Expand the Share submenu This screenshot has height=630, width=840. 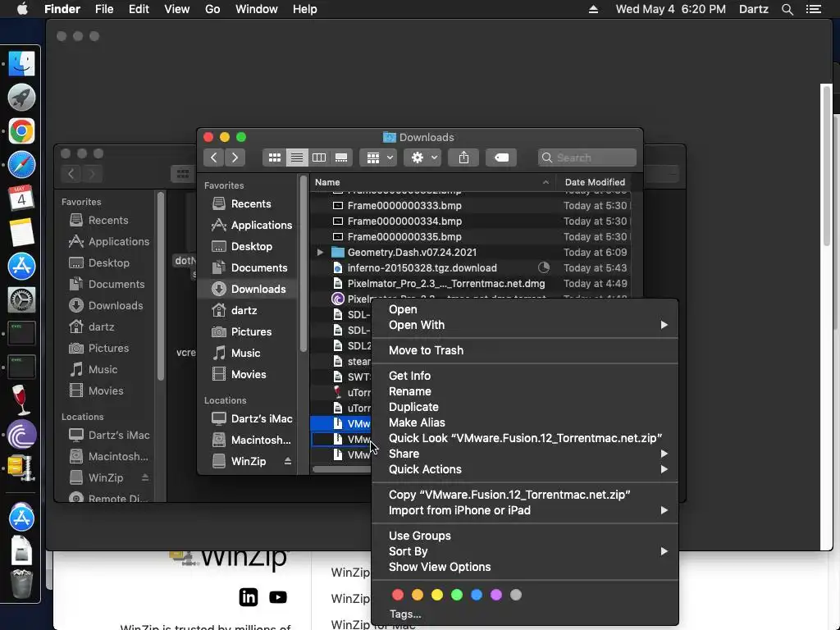525,454
